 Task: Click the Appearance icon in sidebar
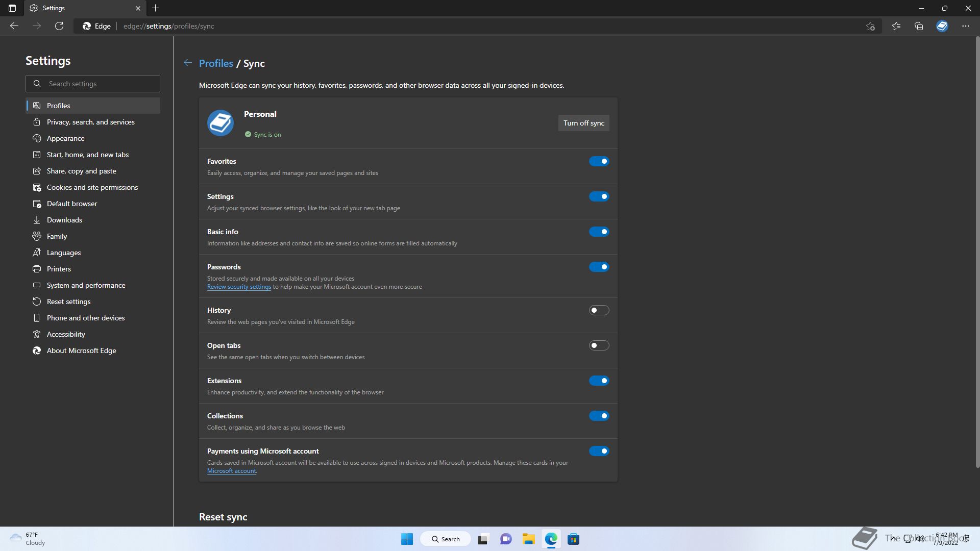click(x=37, y=138)
